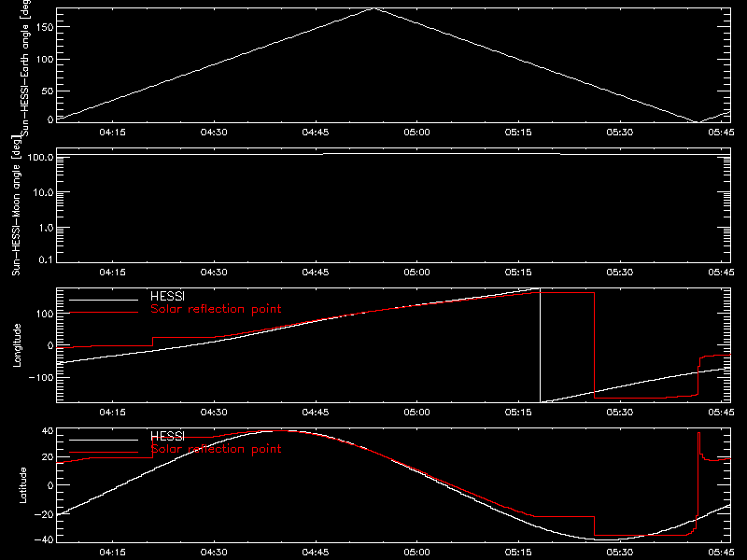Screen dimensions: 747x560
Task: Click 05:00 time label under Latitude plot
Action: coord(416,552)
